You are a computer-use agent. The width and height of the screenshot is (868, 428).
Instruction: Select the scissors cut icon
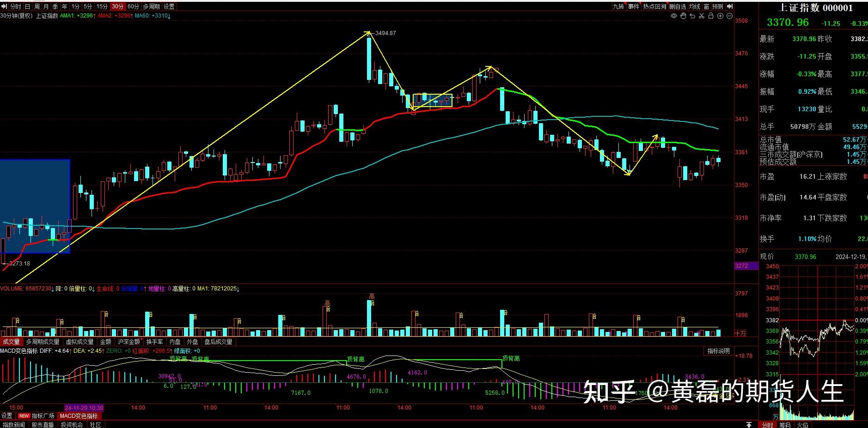[x=702, y=16]
